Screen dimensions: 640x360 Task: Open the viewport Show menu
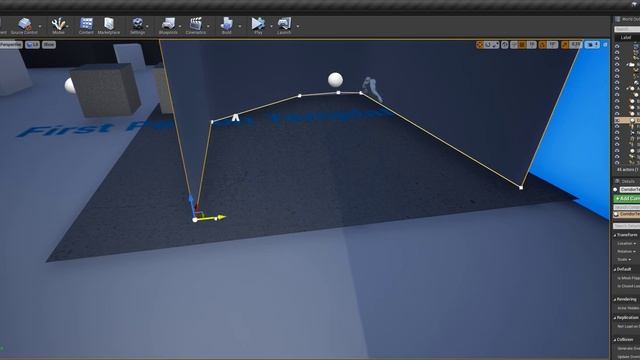pyautogui.click(x=49, y=44)
